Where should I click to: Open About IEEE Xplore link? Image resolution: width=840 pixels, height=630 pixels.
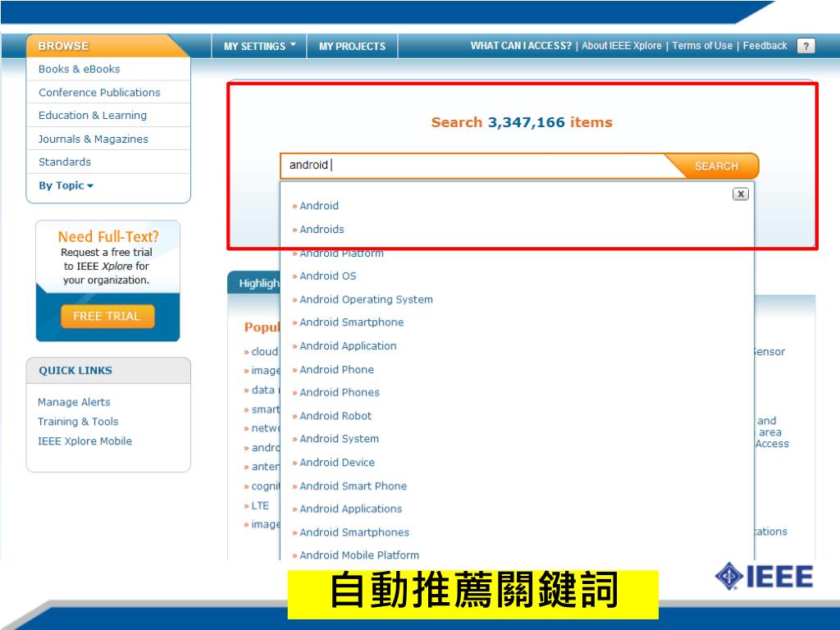point(622,46)
